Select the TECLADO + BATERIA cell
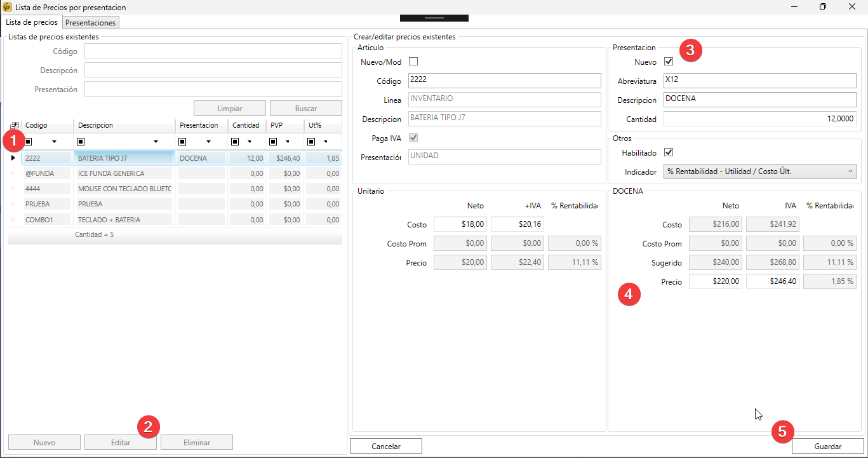This screenshot has width=868, height=458. (124, 220)
